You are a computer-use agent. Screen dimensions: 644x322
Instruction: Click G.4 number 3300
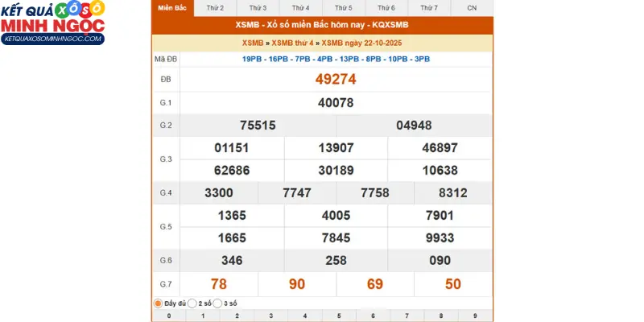coord(219,193)
